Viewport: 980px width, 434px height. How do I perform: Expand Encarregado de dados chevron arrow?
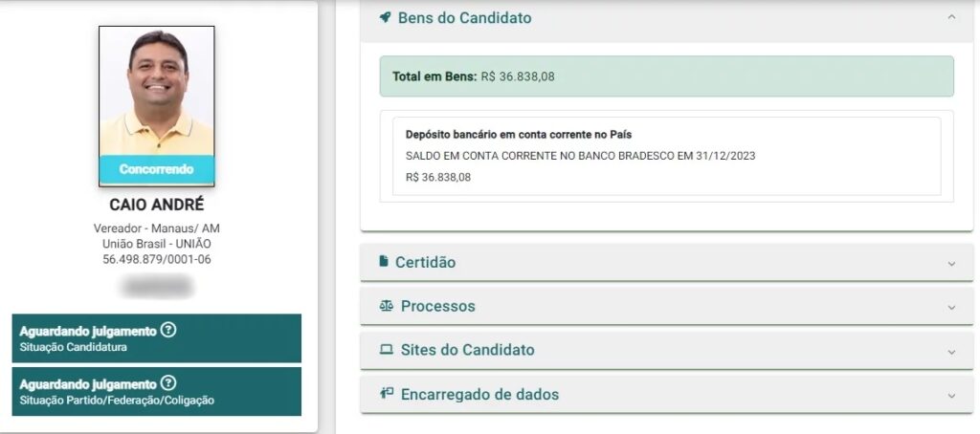tap(950, 395)
